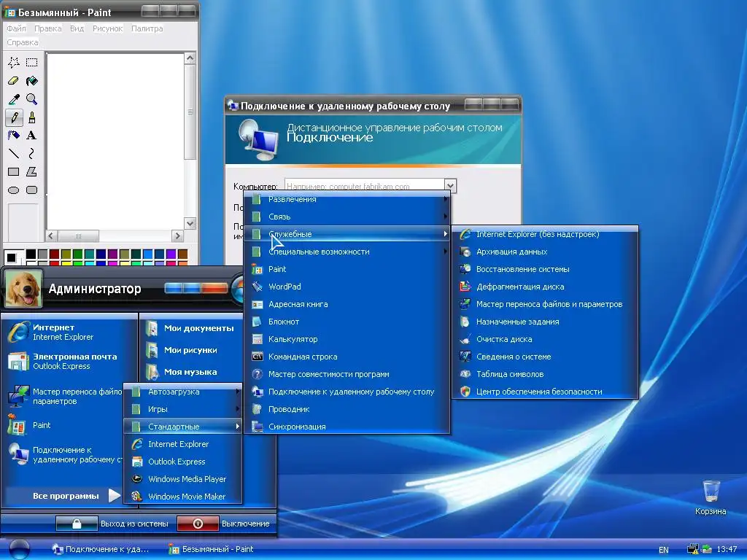Screen dimensions: 747x560
Task: Select the Rounded Rectangle tool in Paint
Action: coord(32,190)
